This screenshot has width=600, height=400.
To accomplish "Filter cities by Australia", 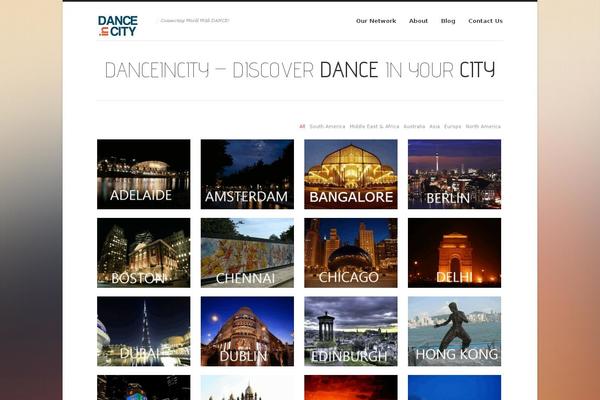I will click(414, 126).
